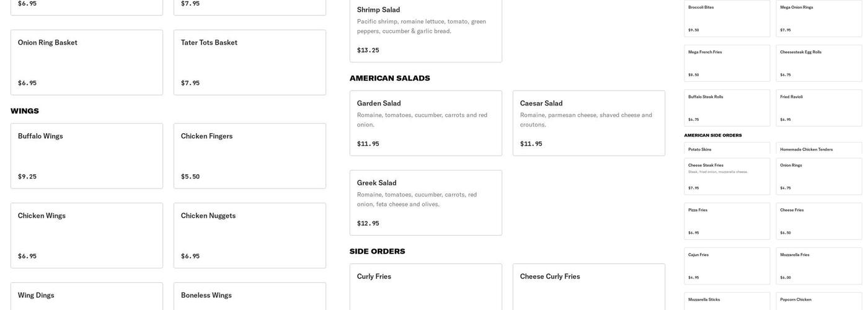Open the Mozzarella Fries card
Viewport: 868px width, 310px height.
coord(818,265)
